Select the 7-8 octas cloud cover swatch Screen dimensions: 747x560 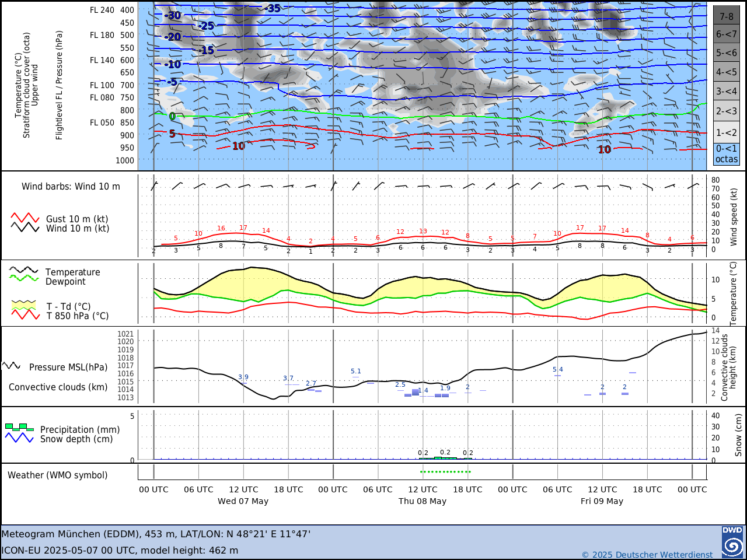(726, 15)
